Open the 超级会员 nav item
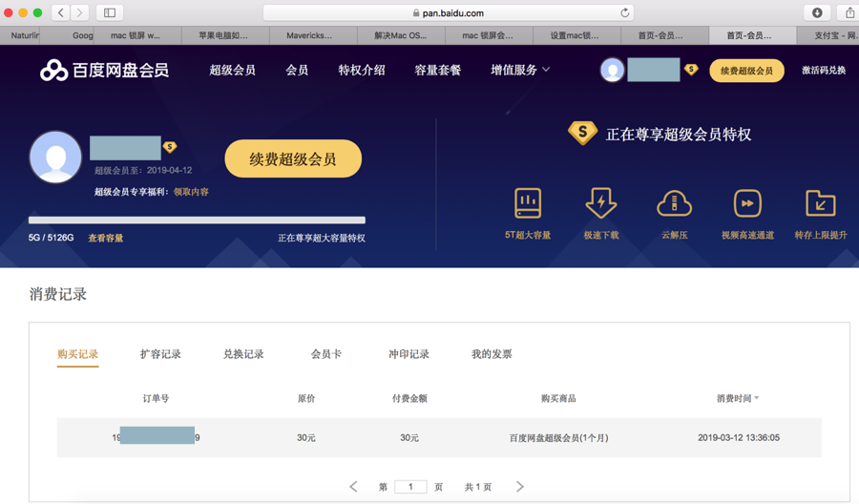This screenshot has height=504, width=859. pyautogui.click(x=232, y=70)
